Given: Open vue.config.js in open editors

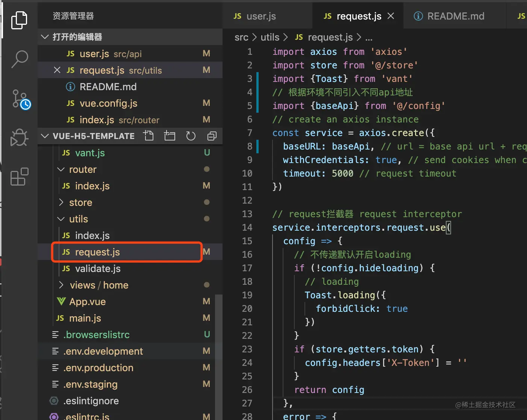Looking at the screenshot, I should [x=130, y=103].
